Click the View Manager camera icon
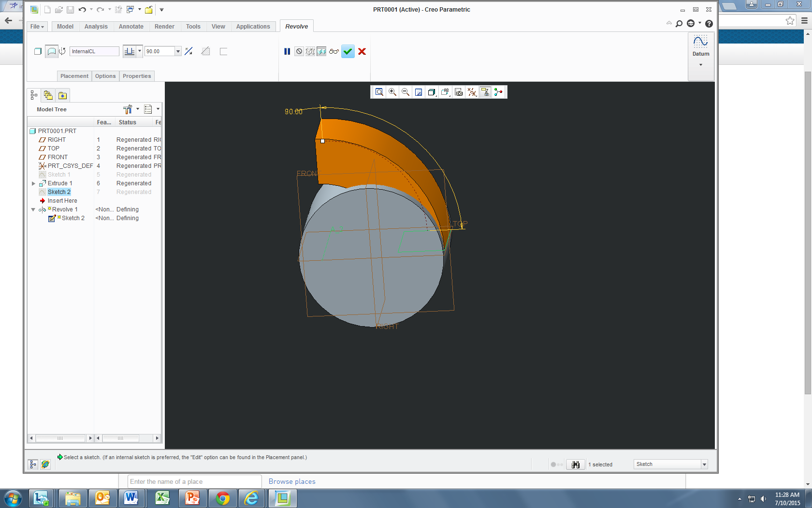This screenshot has width=812, height=508. 459,92
